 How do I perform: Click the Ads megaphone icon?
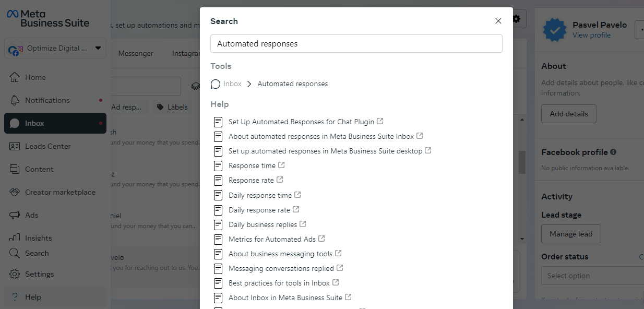tap(15, 215)
